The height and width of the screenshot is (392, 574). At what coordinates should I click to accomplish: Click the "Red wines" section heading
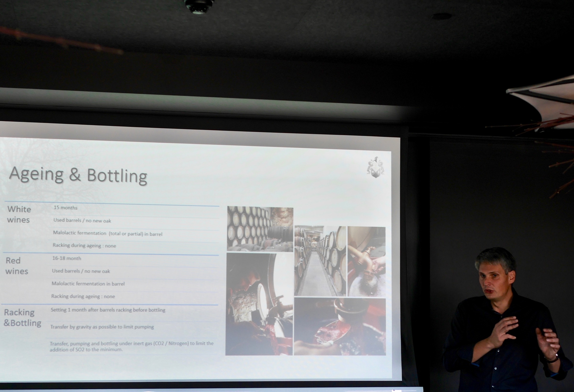pos(17,266)
